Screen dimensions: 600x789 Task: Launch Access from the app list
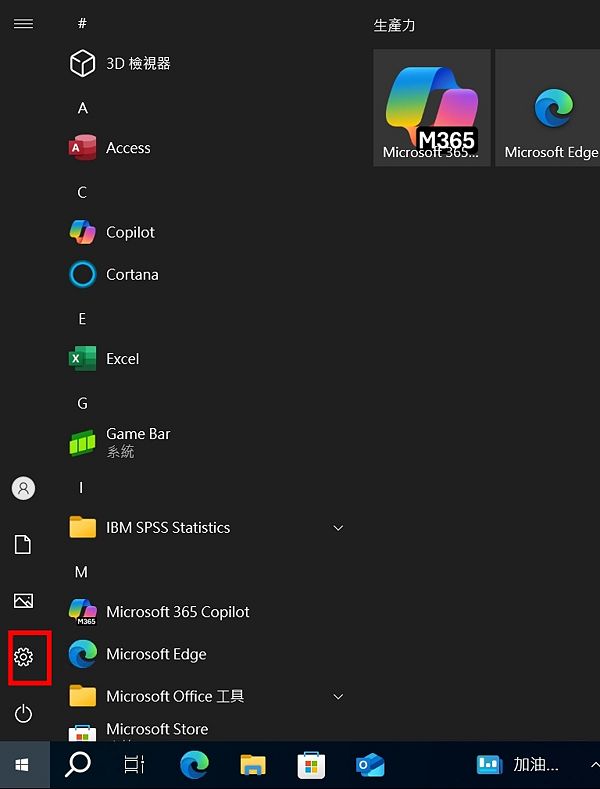point(128,148)
